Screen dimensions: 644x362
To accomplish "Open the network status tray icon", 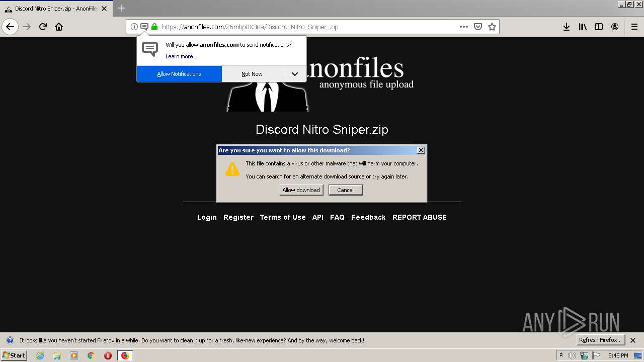I will [584, 355].
